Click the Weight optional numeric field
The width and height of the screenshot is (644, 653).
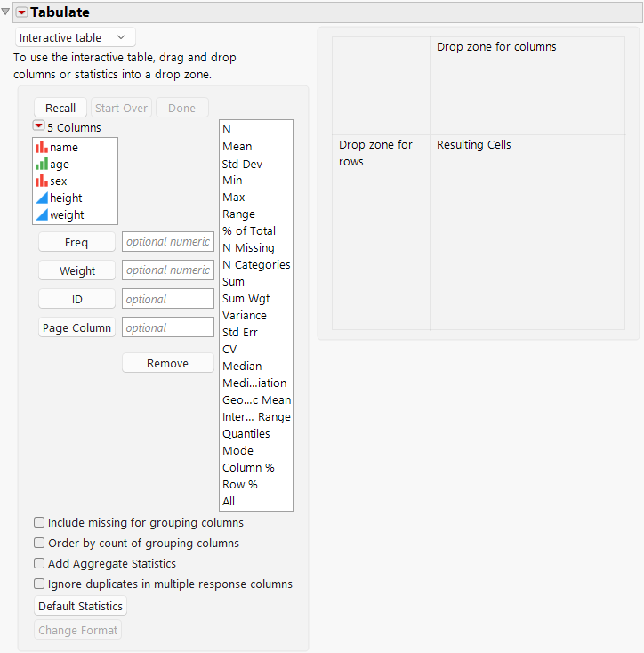[168, 270]
